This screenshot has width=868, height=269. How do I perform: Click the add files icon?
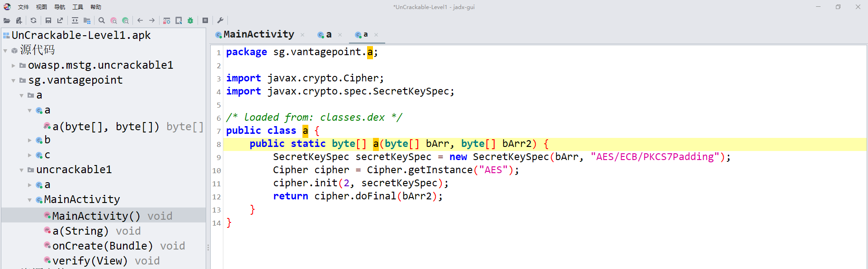click(19, 20)
